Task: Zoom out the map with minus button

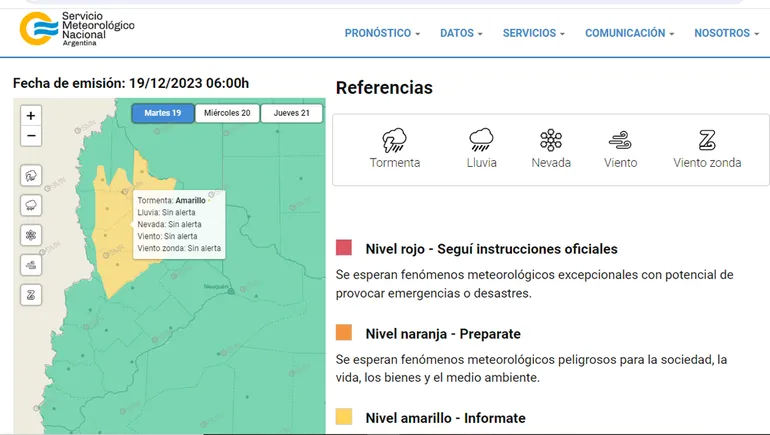Action: 31,136
